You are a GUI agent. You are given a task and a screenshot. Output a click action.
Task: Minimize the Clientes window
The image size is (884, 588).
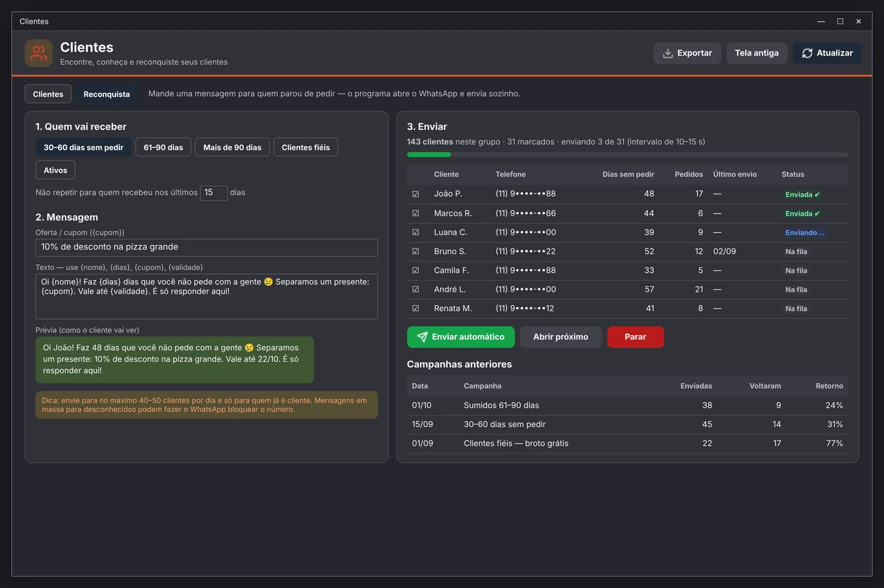[x=821, y=22]
